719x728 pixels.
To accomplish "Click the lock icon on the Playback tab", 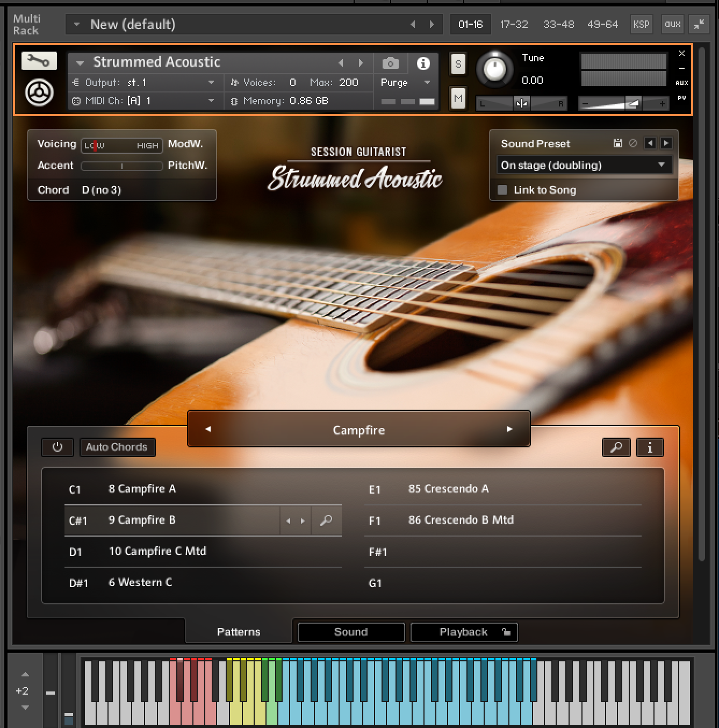I will [506, 632].
